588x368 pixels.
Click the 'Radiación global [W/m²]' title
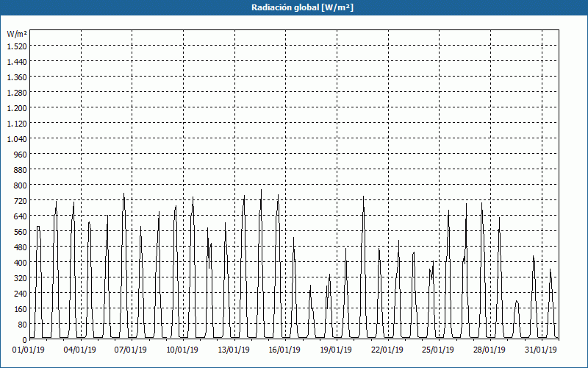point(302,7)
